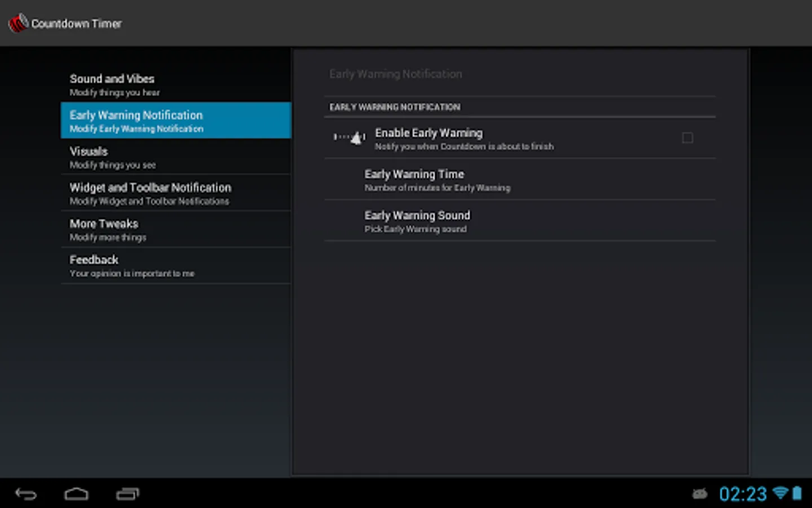Tap Android back navigation button
The height and width of the screenshot is (508, 812).
click(x=26, y=494)
